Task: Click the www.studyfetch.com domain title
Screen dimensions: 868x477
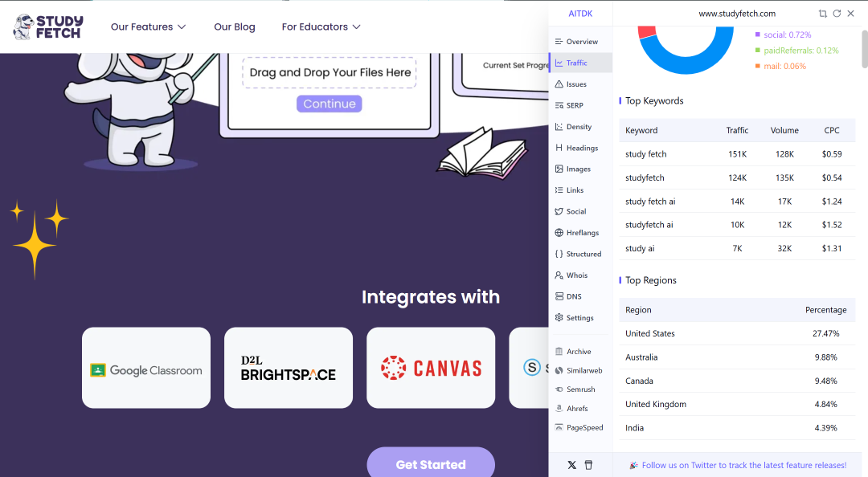Action: tap(737, 14)
